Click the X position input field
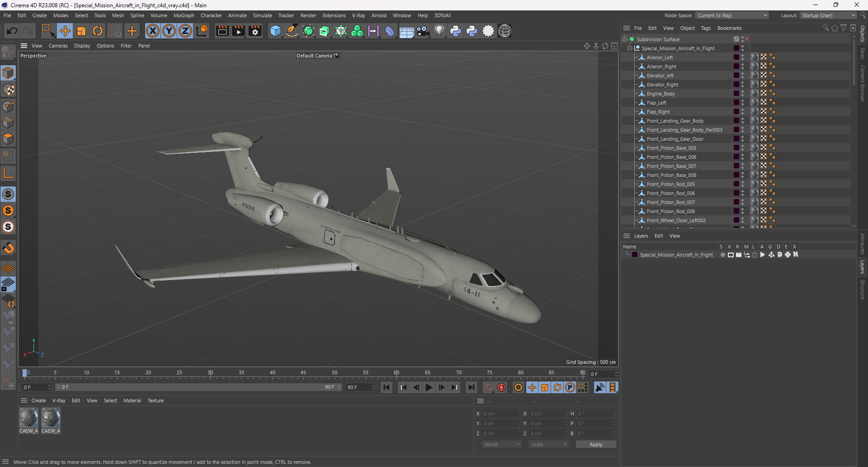Image resolution: width=868 pixels, height=467 pixels. click(x=501, y=414)
